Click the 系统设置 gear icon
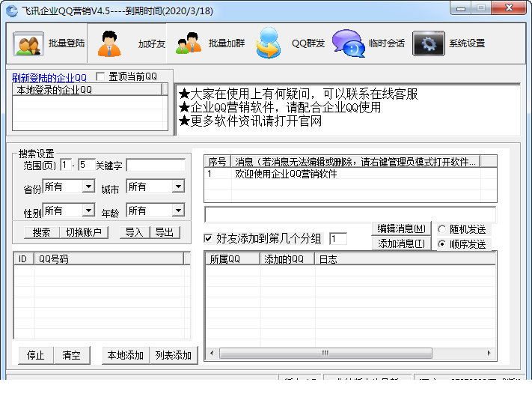532x397 pixels. coord(429,43)
